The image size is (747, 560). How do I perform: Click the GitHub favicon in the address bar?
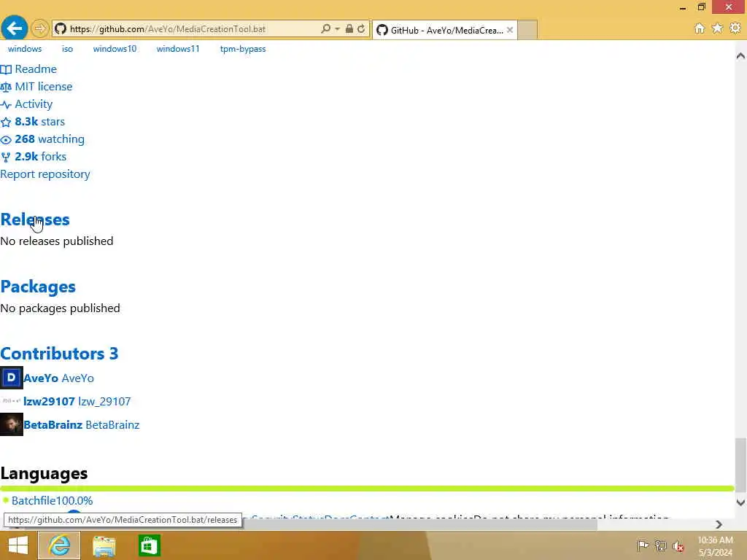[60, 29]
